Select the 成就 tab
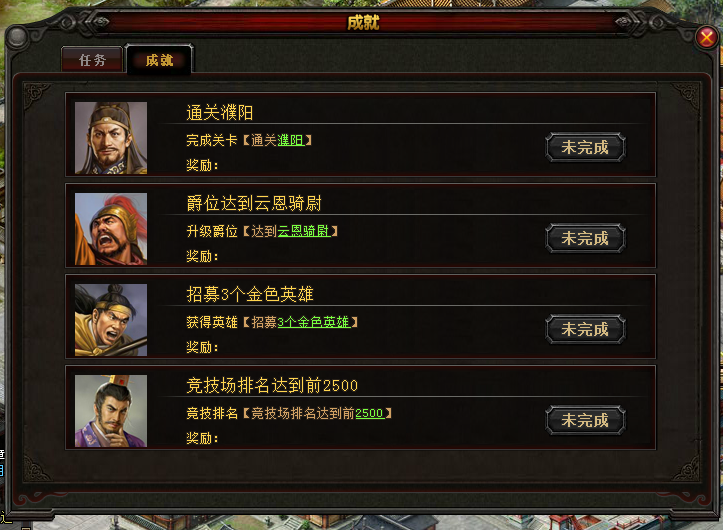The height and width of the screenshot is (530, 723). pos(159,60)
